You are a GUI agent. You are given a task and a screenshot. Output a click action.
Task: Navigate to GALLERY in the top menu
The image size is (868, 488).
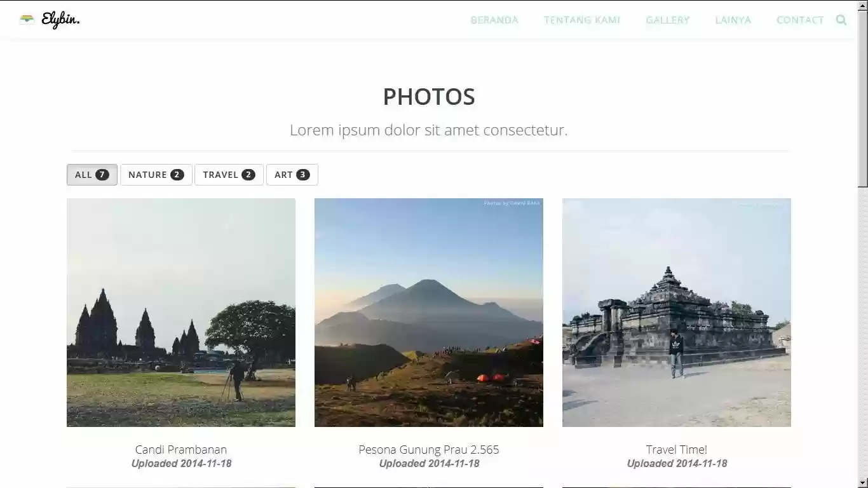point(667,20)
